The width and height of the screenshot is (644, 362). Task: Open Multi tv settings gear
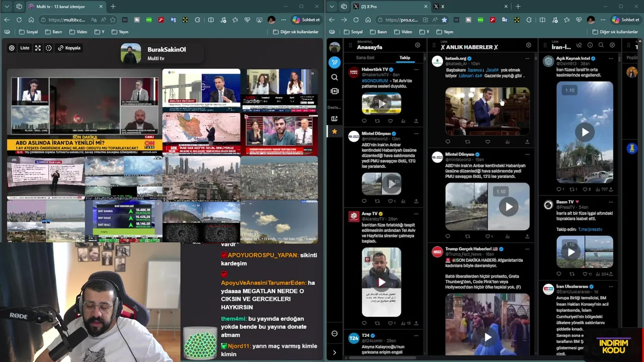pos(12,48)
